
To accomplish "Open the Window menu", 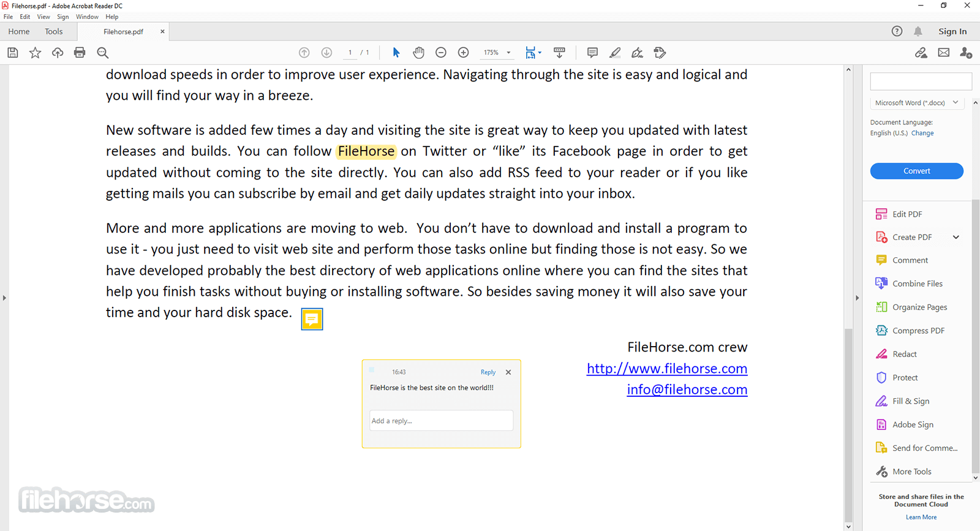I will [87, 17].
